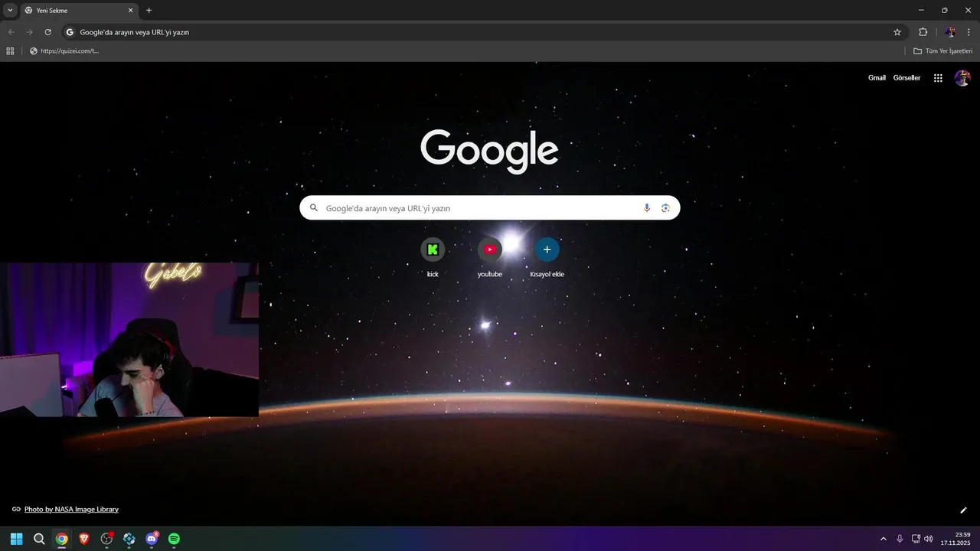
Task: Click the tab search dropdown arrow
Action: (10, 10)
